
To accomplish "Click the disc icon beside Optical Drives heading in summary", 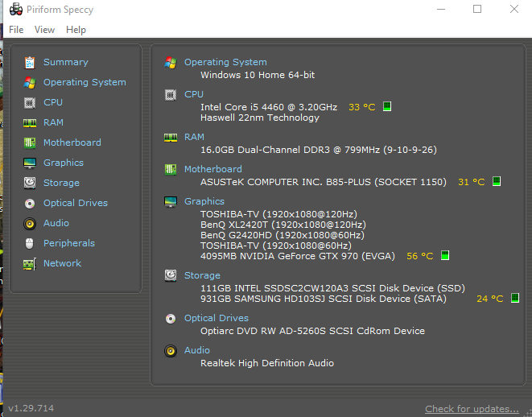I will coord(171,319).
